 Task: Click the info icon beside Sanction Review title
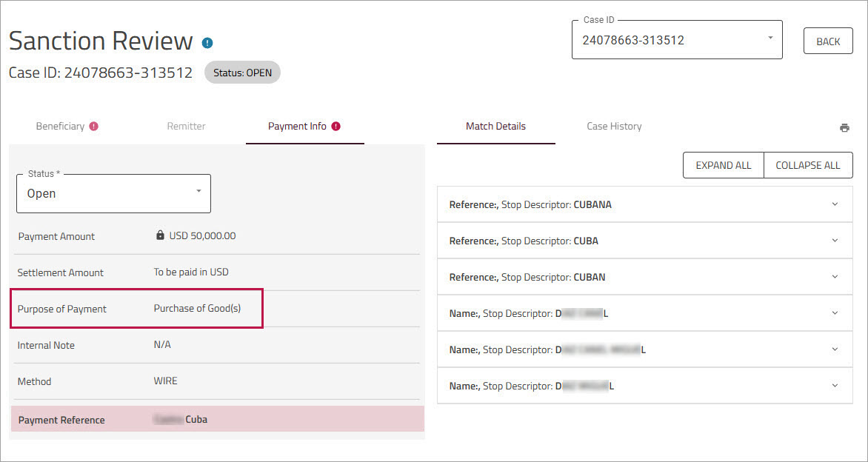pyautogui.click(x=207, y=43)
